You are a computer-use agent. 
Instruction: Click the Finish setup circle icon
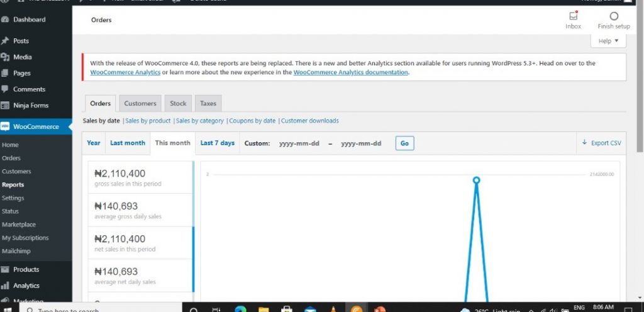pos(614,16)
